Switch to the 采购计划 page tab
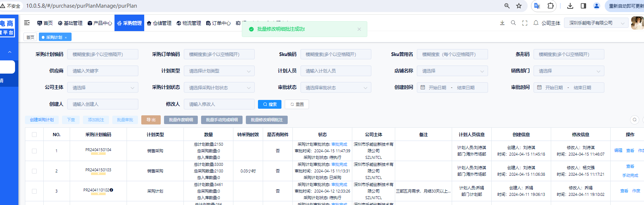 click(54, 37)
